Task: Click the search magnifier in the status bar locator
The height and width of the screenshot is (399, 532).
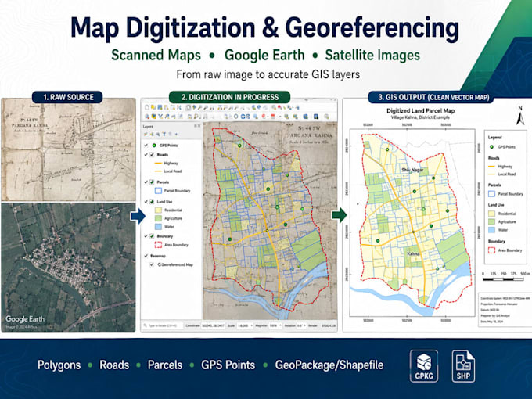Action: click(x=146, y=325)
